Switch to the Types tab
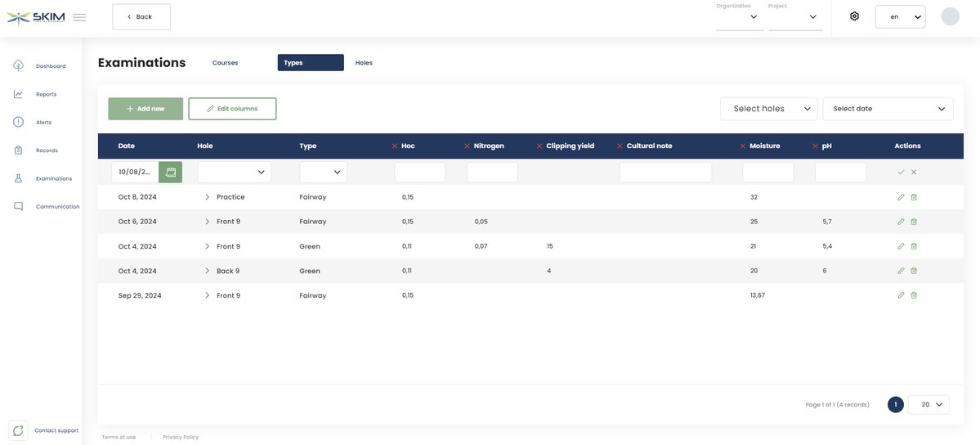This screenshot has height=445, width=980. click(x=311, y=63)
